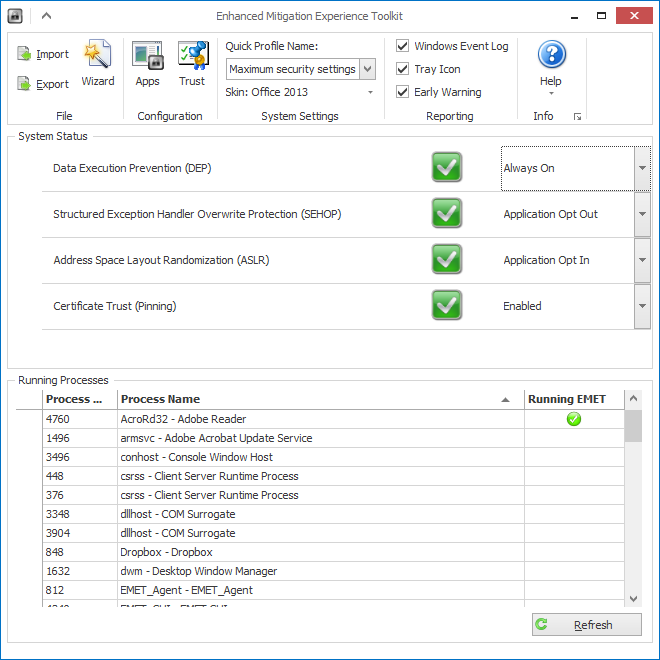
Task: Select the AcroRd32 - Adobe Reader row
Action: click(320, 419)
